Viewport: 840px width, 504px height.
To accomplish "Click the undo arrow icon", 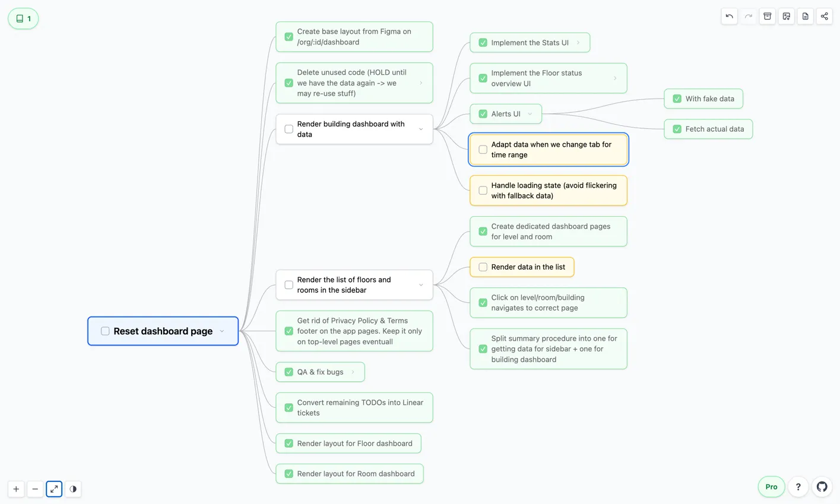I will (x=729, y=17).
